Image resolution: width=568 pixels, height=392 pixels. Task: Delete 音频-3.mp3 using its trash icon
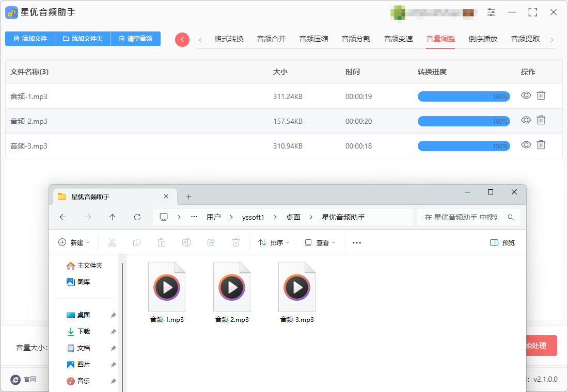[x=541, y=145]
